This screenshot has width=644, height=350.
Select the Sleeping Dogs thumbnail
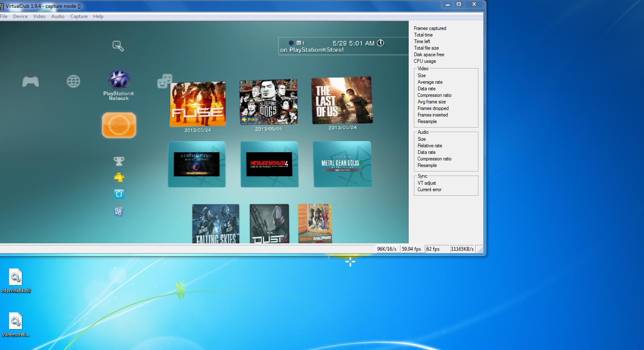click(x=269, y=102)
